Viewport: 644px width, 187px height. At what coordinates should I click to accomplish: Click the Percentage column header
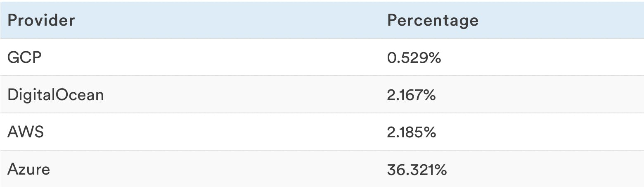point(433,20)
